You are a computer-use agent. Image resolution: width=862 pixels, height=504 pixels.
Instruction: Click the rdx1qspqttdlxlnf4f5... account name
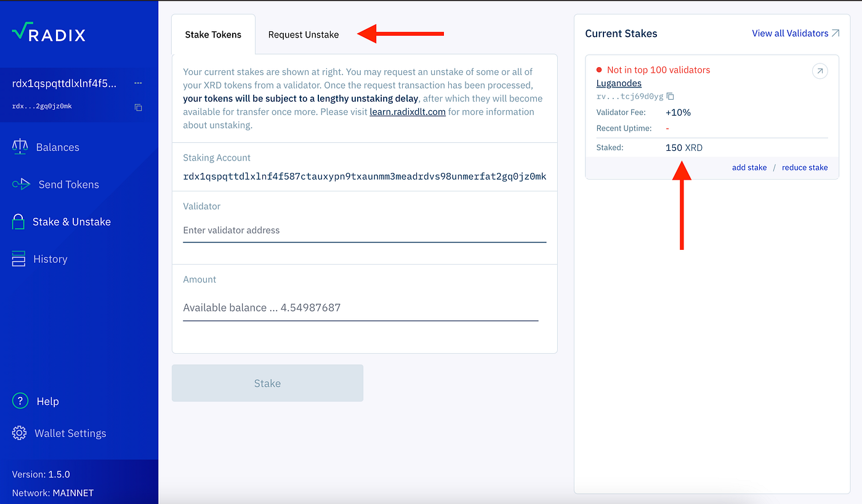click(x=64, y=83)
